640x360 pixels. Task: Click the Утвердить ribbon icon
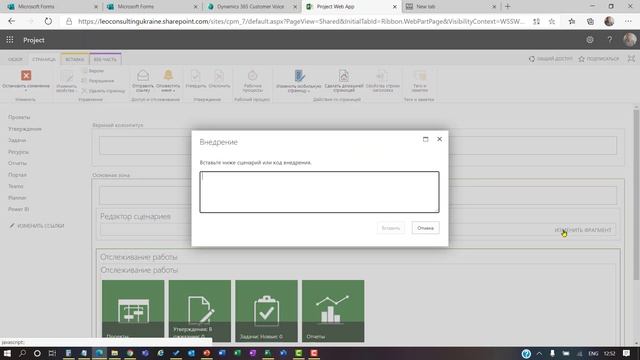click(x=196, y=76)
